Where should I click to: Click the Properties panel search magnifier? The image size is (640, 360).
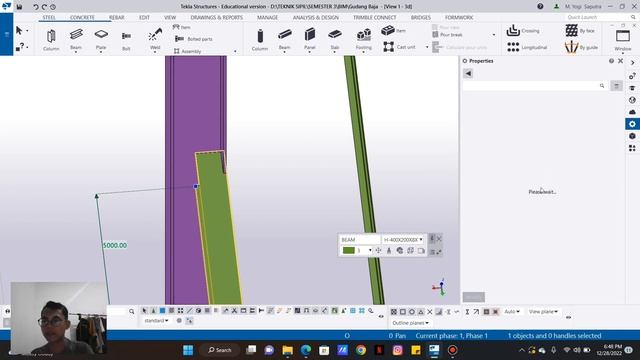click(x=602, y=86)
